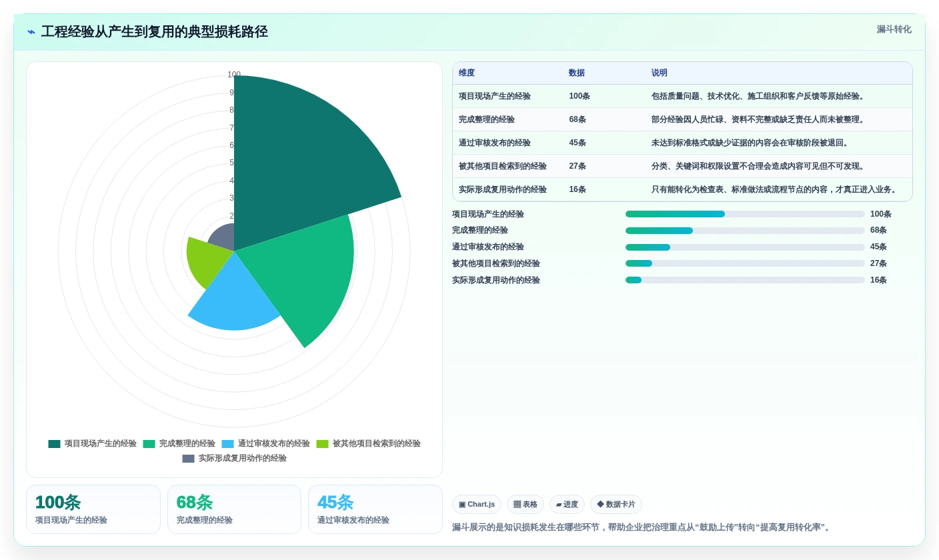
Task: Toggle legend swatch for 项目现场产生的经验
Action: 54,443
